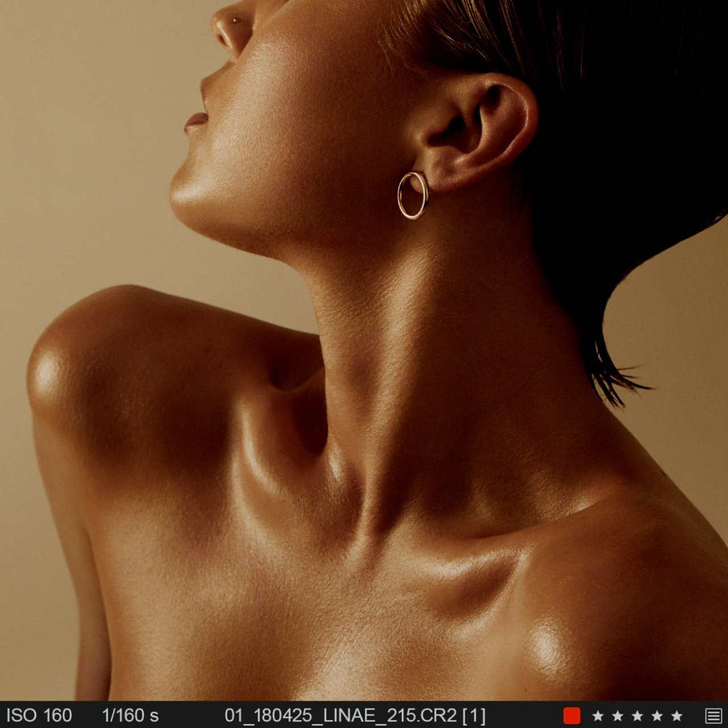
Task: Click the [1] variant count indicator
Action: (474, 715)
